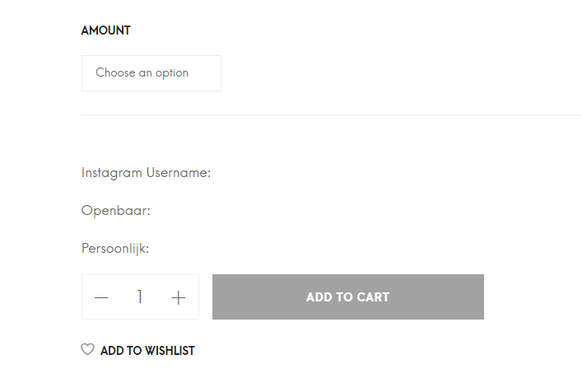Click the heart wishlist icon
Image resolution: width=582 pixels, height=392 pixels.
87,349
